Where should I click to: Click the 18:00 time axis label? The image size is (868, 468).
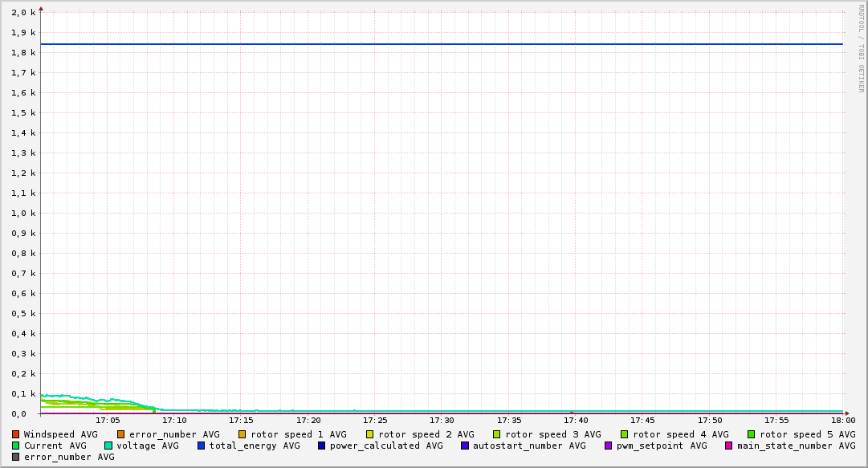[x=843, y=420]
